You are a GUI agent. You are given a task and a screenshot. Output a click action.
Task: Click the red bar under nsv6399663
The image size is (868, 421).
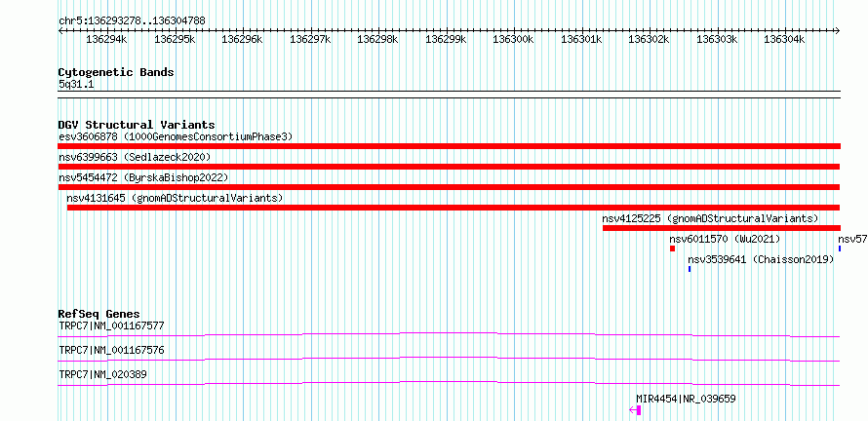pyautogui.click(x=449, y=167)
